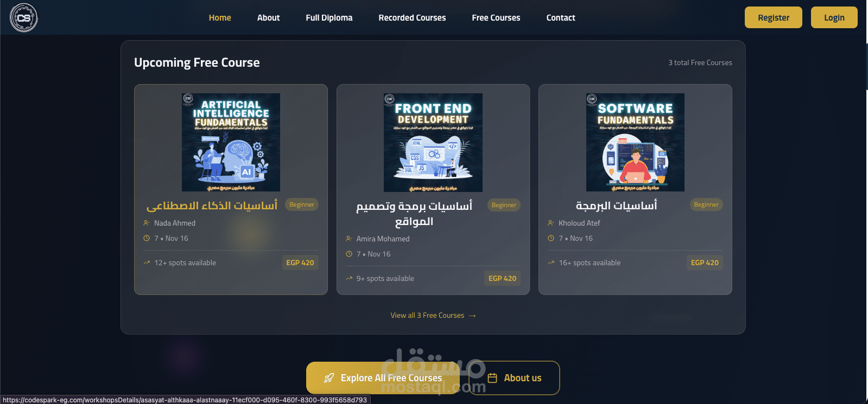Click the EGP 420 price tag on Software card
Screen dimensions: 868x404
[705, 262]
